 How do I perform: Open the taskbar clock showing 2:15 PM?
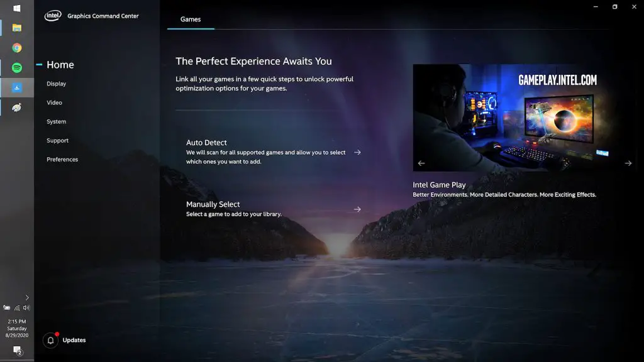click(x=17, y=328)
